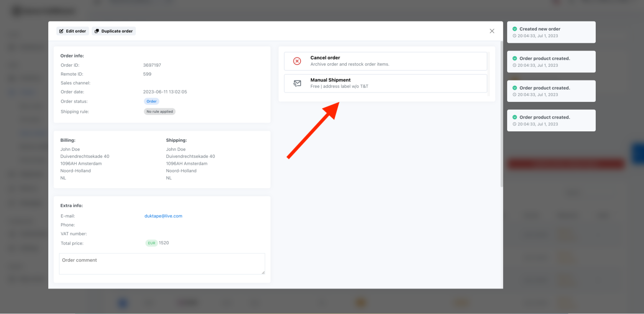
Task: Click 1096AH Amsterdam under Shipping
Action: coord(187,164)
